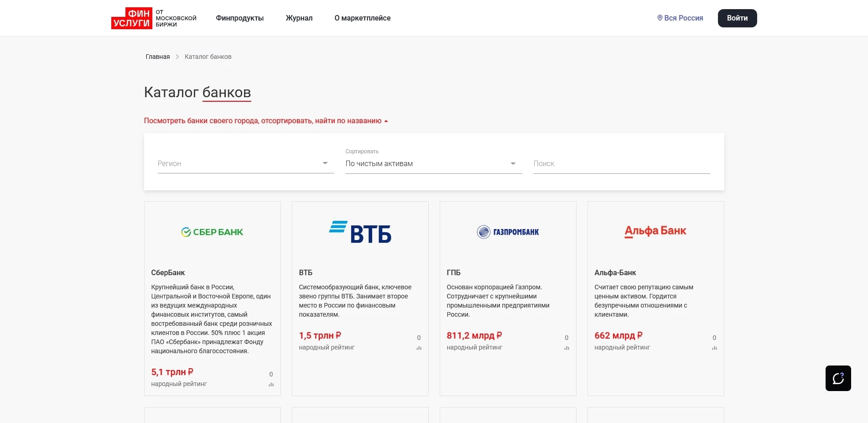Click the ВТБ logo icon
This screenshot has height=423, width=868.
(360, 232)
